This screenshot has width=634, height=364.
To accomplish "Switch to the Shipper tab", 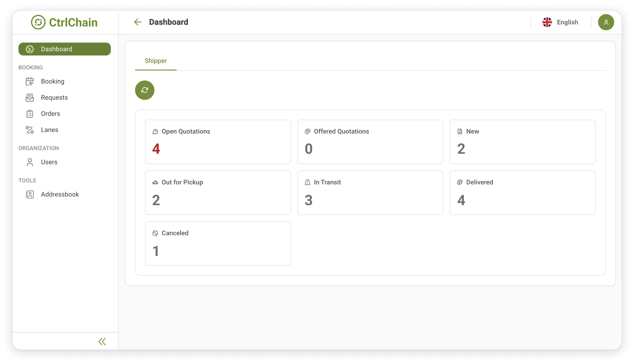I will coord(156,61).
